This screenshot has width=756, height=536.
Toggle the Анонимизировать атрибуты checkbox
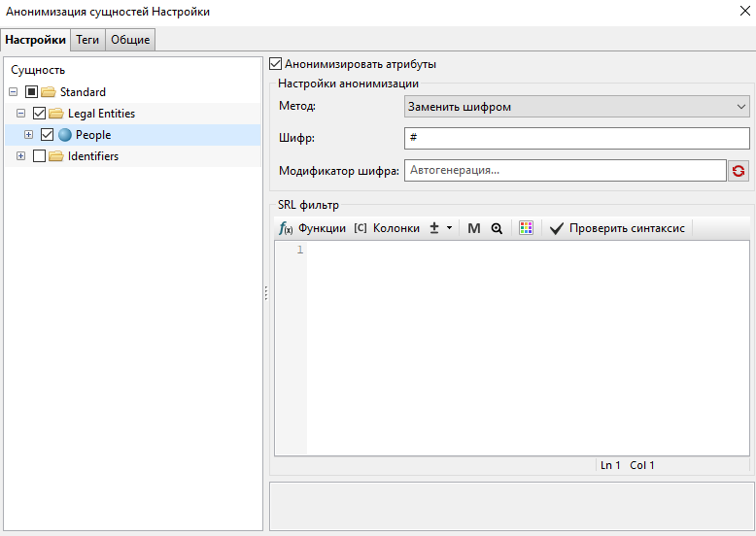click(x=276, y=64)
